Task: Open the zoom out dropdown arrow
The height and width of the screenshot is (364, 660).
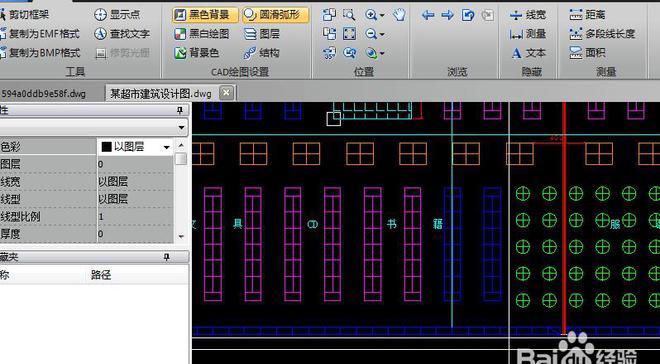Action: click(382, 35)
